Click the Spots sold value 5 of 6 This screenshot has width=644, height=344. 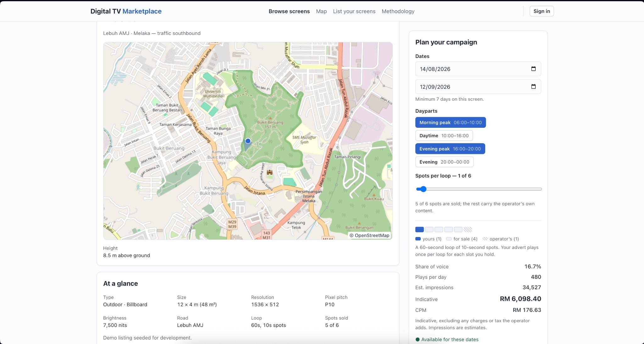(x=332, y=325)
